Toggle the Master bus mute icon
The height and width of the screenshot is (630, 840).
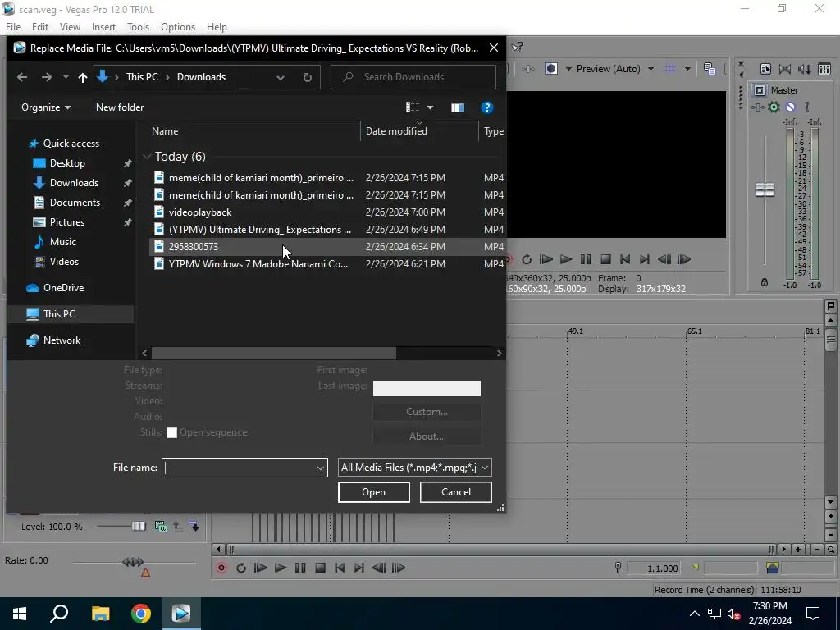pyautogui.click(x=790, y=107)
